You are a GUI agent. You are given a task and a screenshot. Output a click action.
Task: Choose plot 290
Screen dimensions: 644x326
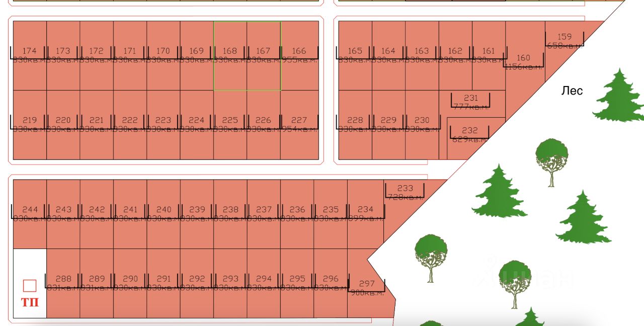tap(130, 283)
